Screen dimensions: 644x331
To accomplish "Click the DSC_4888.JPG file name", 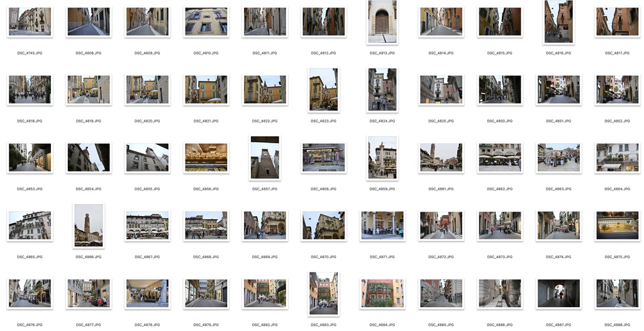I will 617,325.
